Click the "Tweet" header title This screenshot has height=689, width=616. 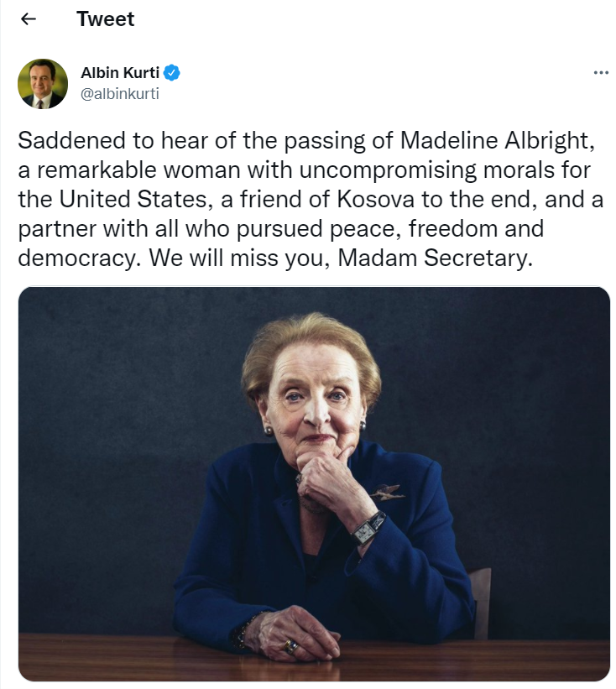(x=105, y=19)
